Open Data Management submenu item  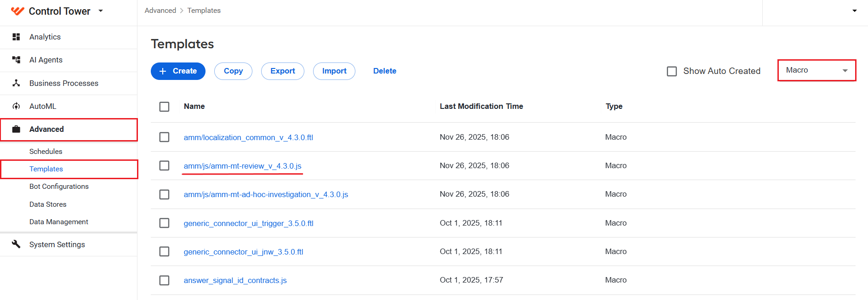[59, 222]
